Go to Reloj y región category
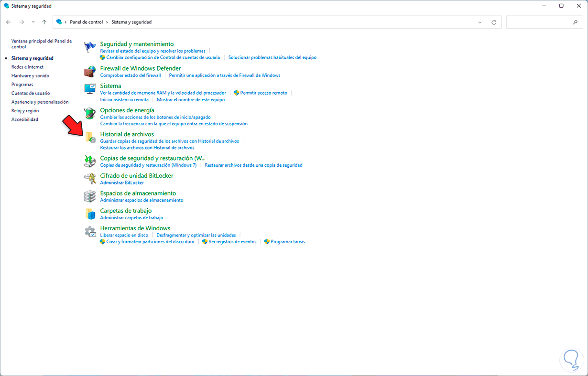Viewport: 588px width, 376px height. pyautogui.click(x=25, y=111)
